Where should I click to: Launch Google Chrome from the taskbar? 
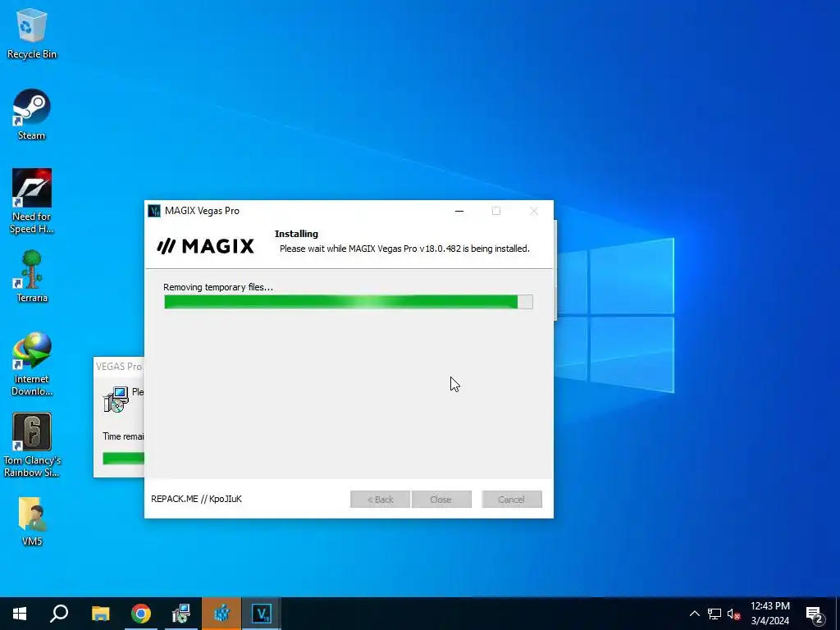pos(141,614)
